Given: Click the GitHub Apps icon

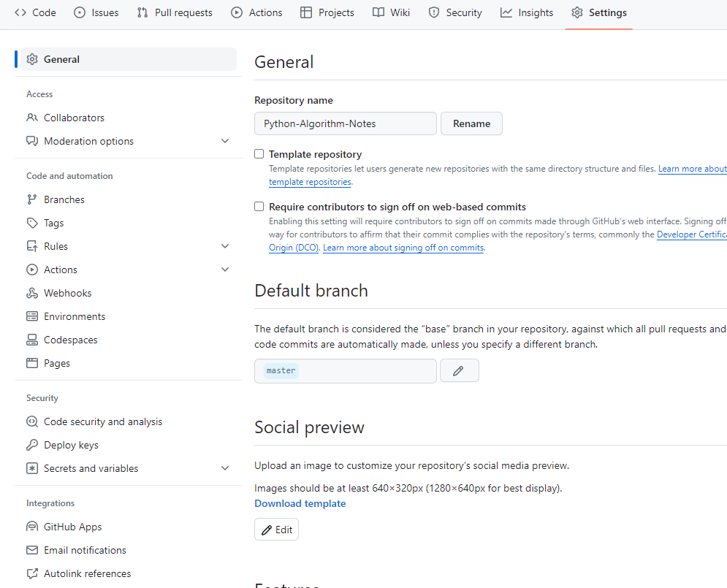Looking at the screenshot, I should tap(32, 527).
